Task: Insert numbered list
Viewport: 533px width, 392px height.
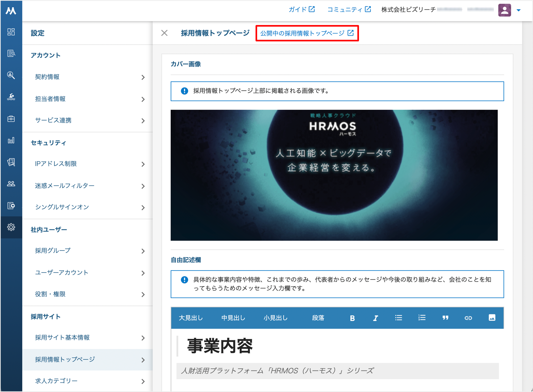Action: 422,318
